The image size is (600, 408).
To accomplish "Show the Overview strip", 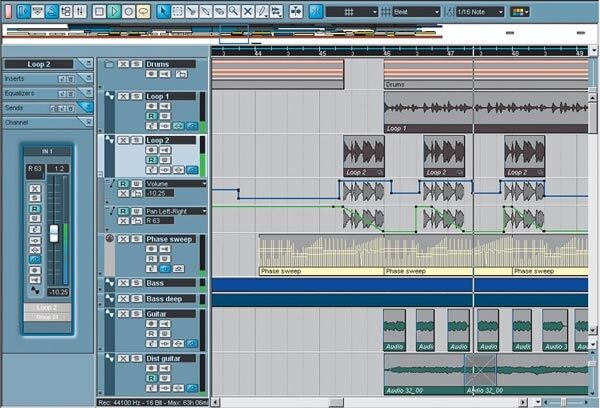I will (51, 11).
